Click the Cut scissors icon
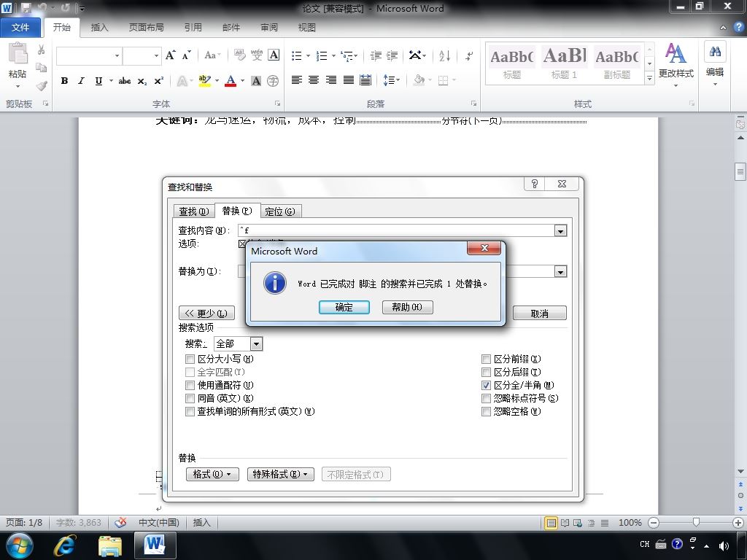 click(x=42, y=50)
